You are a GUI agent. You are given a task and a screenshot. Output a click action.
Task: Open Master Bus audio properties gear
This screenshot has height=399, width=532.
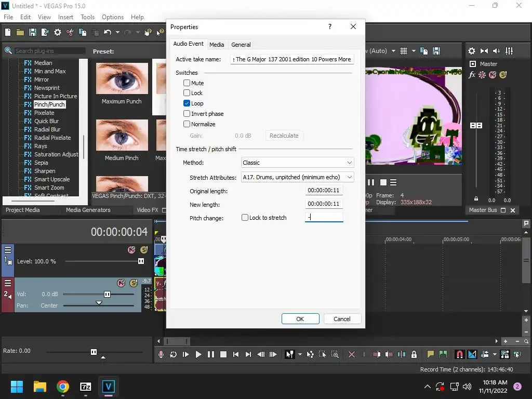pyautogui.click(x=472, y=51)
